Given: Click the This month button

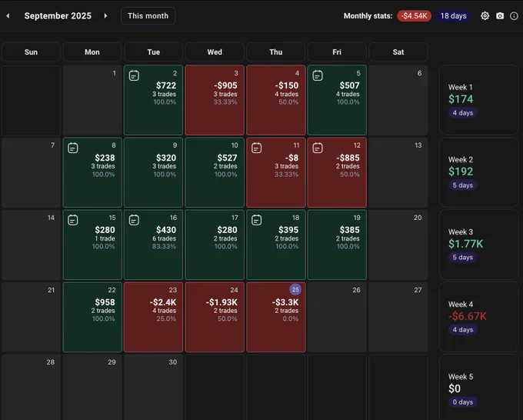Looking at the screenshot, I should pos(148,15).
